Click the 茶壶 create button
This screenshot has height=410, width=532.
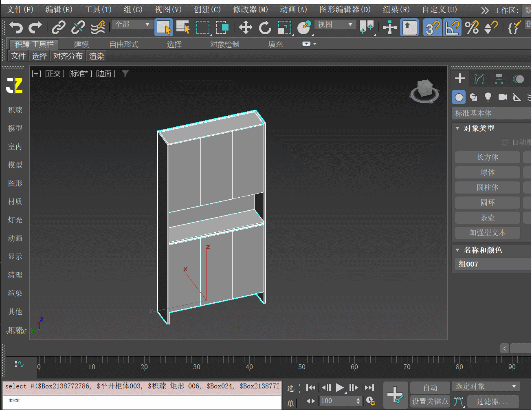point(488,218)
